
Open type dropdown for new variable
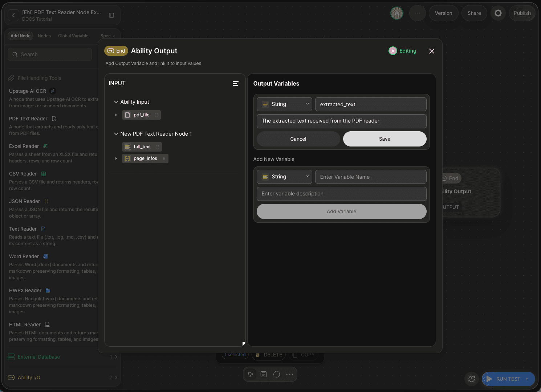coord(284,177)
